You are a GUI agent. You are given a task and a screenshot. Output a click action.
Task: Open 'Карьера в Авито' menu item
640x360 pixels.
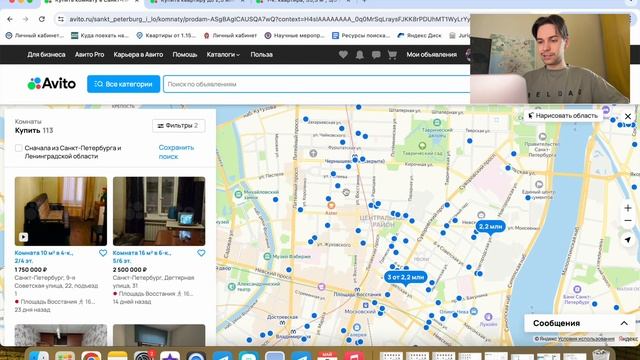point(138,54)
